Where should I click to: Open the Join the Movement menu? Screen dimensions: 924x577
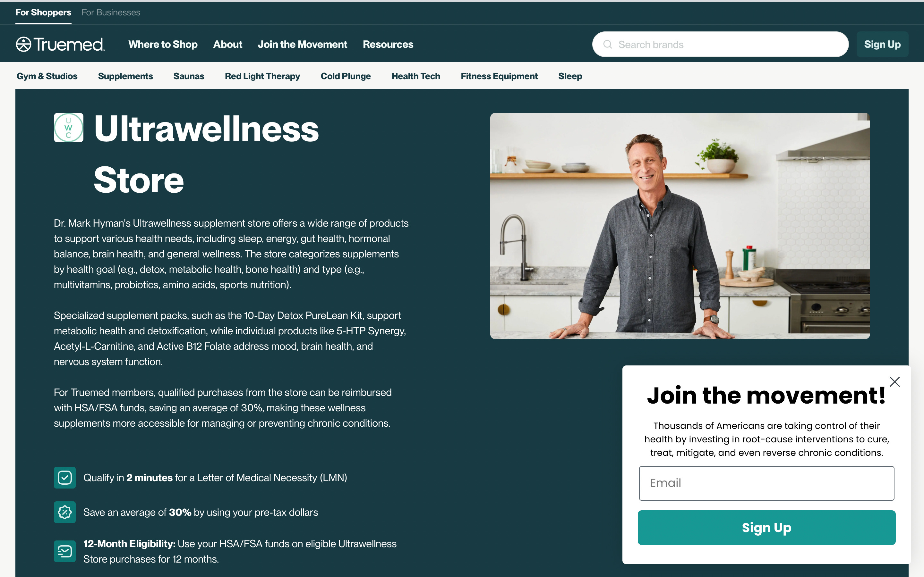pos(303,44)
